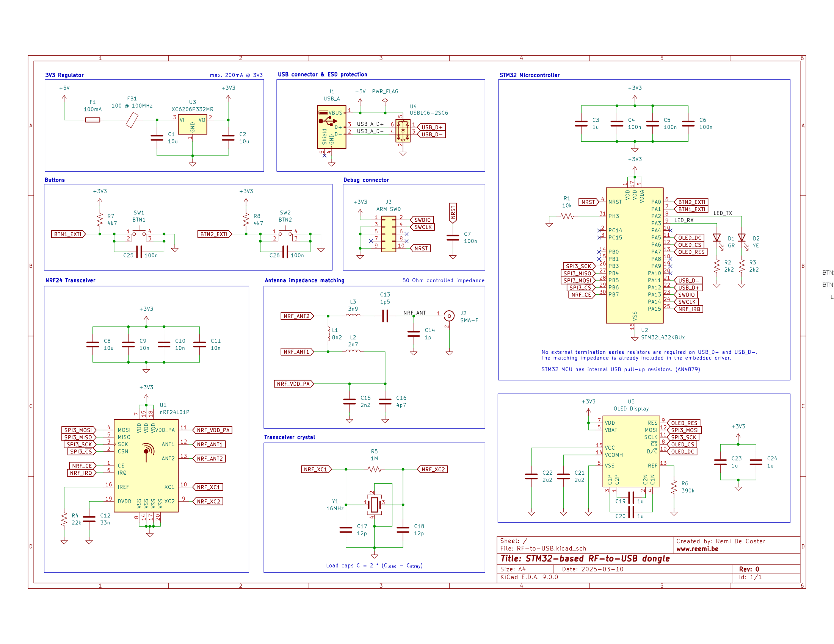Screen dimensions: 834x644
Task: Select the U1 nRF24L01P transceiver chip
Action: pyautogui.click(x=146, y=465)
